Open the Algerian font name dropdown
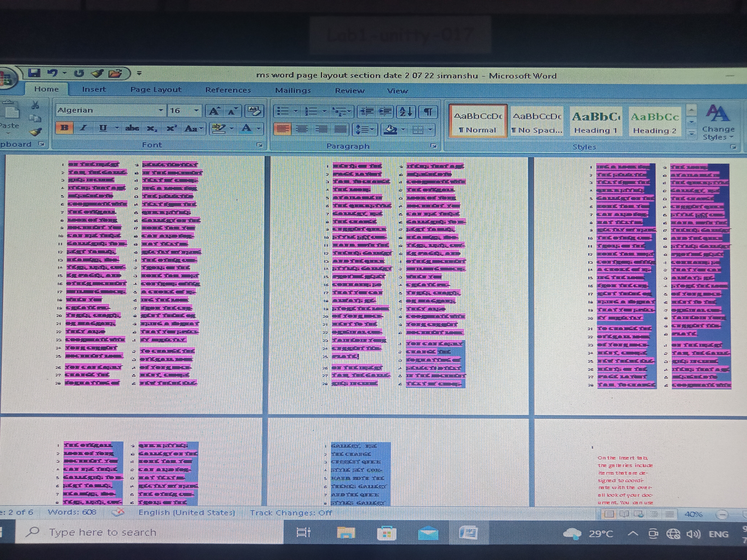Screen dimensions: 747x560 click(x=161, y=110)
